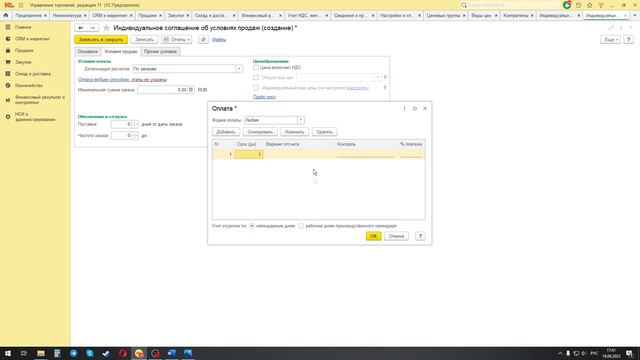Click the Частота заказа stepper arrows
The image size is (640, 360).
pyautogui.click(x=135, y=136)
